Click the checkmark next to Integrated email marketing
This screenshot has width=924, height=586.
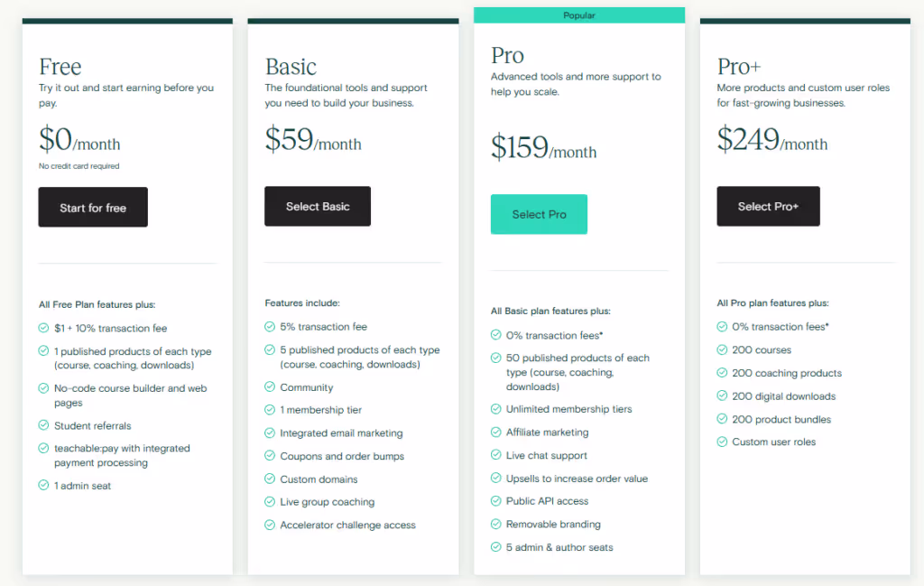(269, 433)
